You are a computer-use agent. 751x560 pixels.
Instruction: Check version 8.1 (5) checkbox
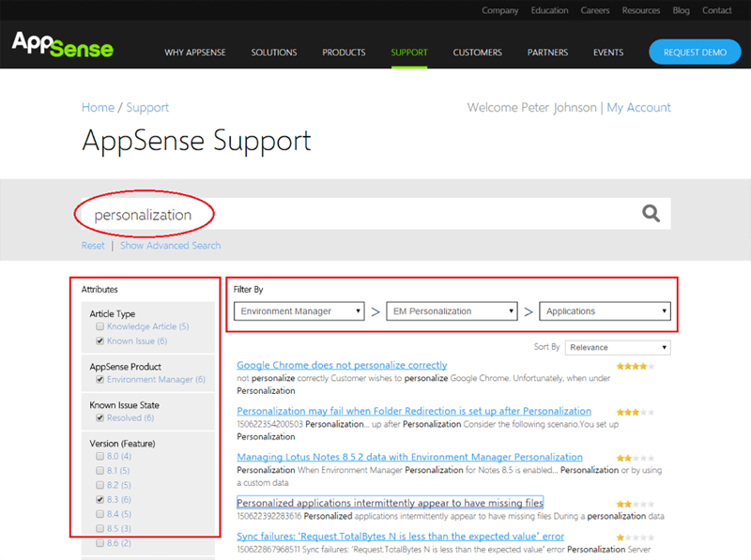100,471
